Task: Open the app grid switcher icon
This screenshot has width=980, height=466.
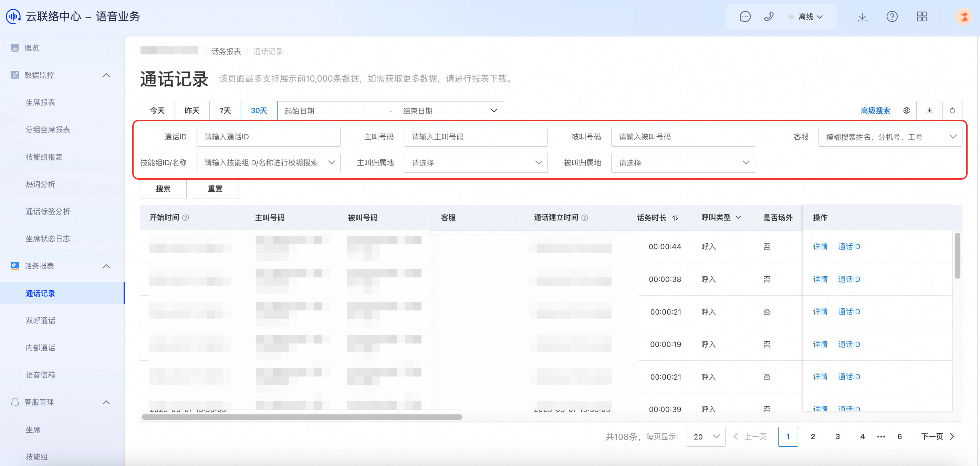Action: pos(921,17)
